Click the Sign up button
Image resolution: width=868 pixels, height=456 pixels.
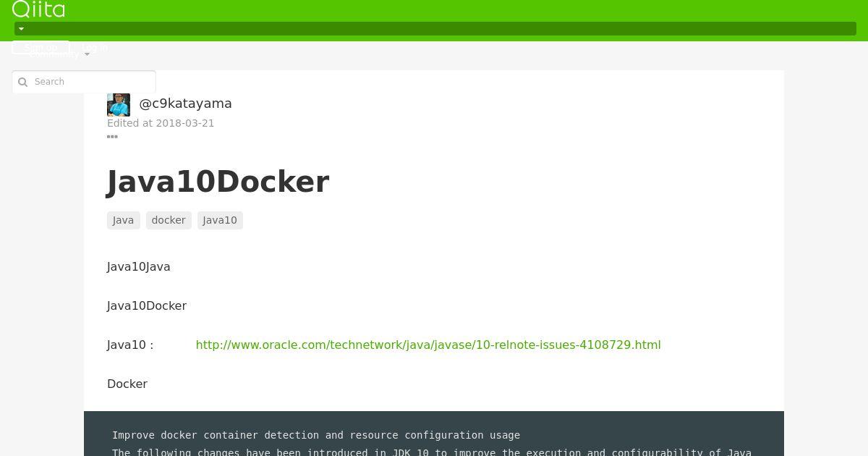pos(41,48)
